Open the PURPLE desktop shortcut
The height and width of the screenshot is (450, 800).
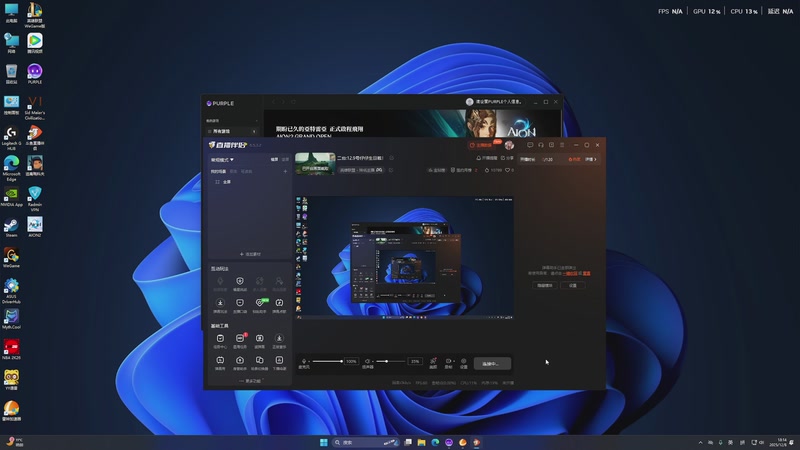click(x=35, y=73)
